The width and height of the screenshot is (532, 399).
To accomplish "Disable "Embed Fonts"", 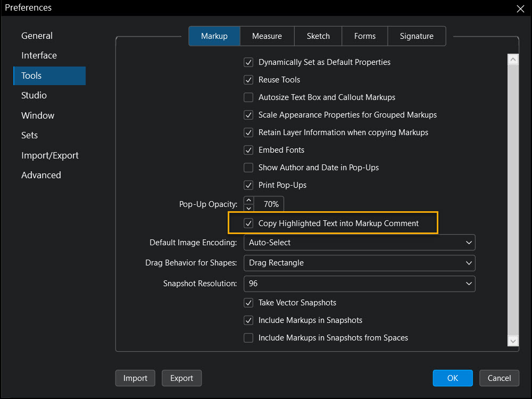I will point(248,149).
